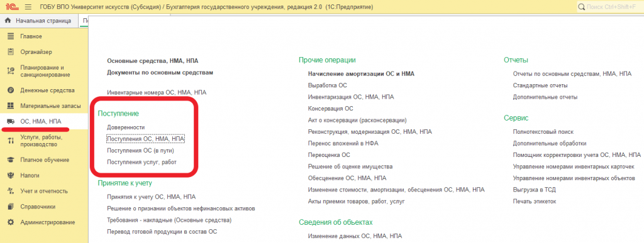Viewport: 644px width, 243px height.
Task: Open Управление номерами инвентарных объектов
Action: point(574,178)
